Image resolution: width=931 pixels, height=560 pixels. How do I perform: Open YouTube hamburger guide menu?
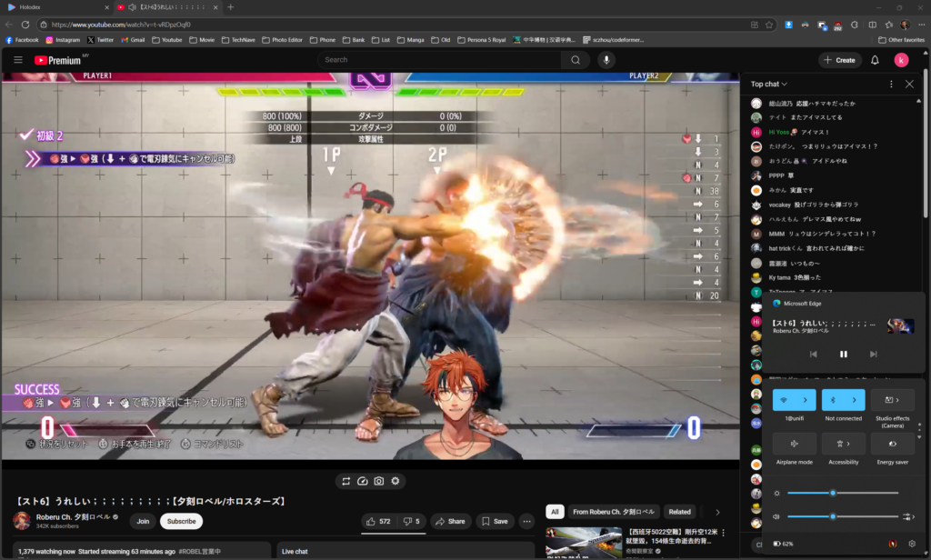18,60
